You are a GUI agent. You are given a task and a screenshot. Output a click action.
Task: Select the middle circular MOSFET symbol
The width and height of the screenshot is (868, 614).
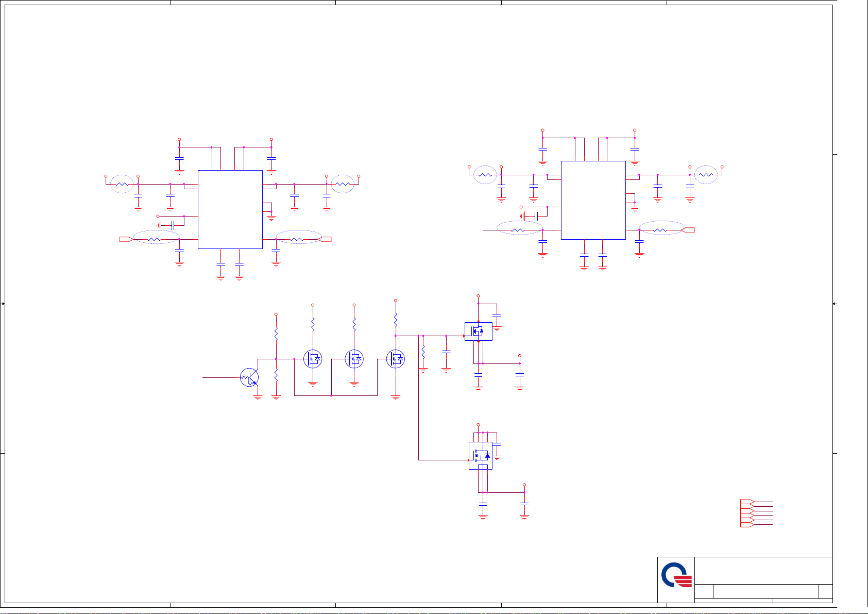354,358
